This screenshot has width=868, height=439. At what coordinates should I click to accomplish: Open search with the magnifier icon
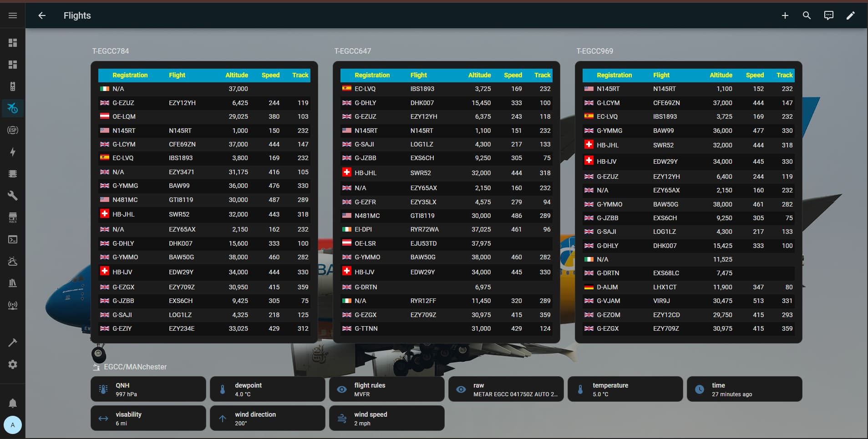pyautogui.click(x=807, y=15)
